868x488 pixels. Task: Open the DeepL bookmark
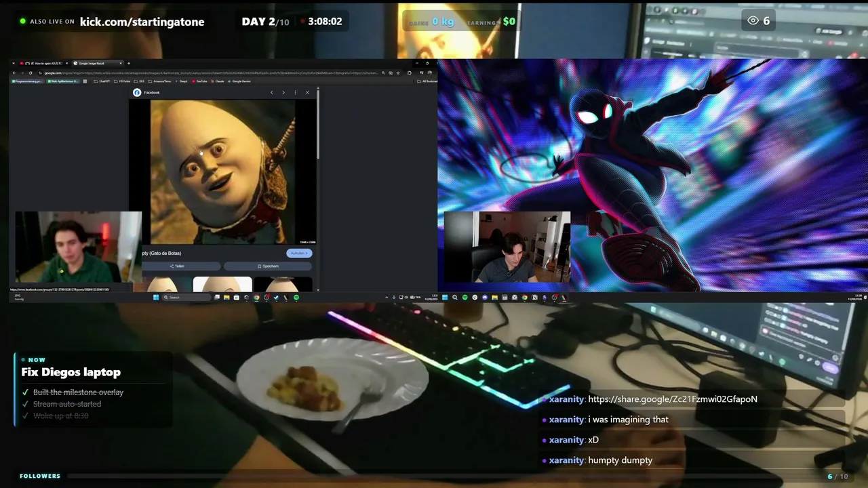(x=182, y=81)
